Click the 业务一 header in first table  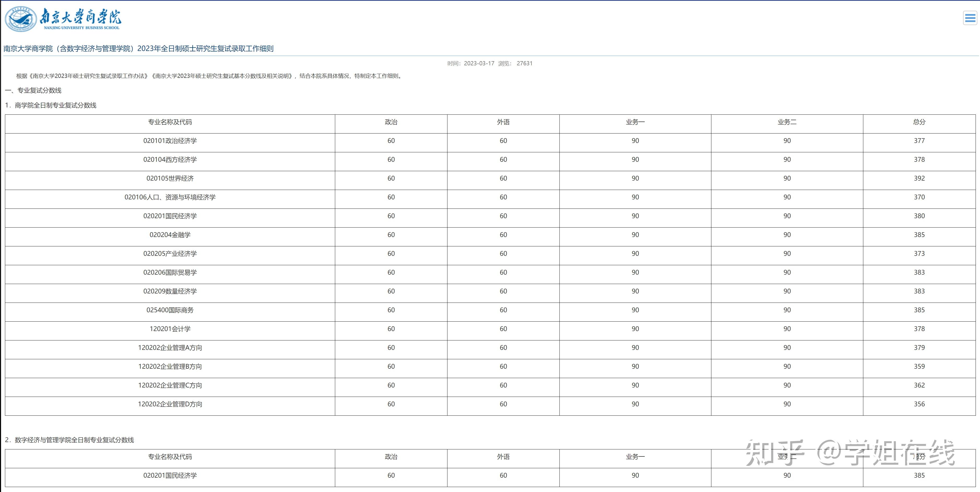(635, 122)
